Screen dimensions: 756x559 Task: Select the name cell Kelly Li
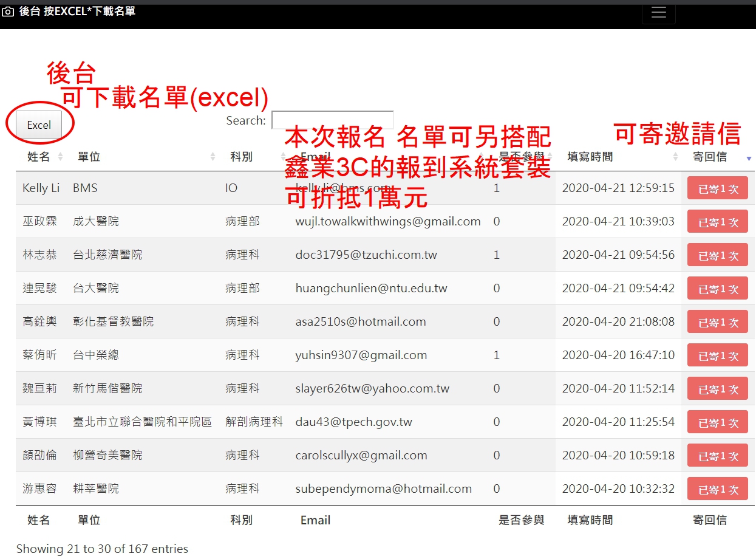point(41,188)
